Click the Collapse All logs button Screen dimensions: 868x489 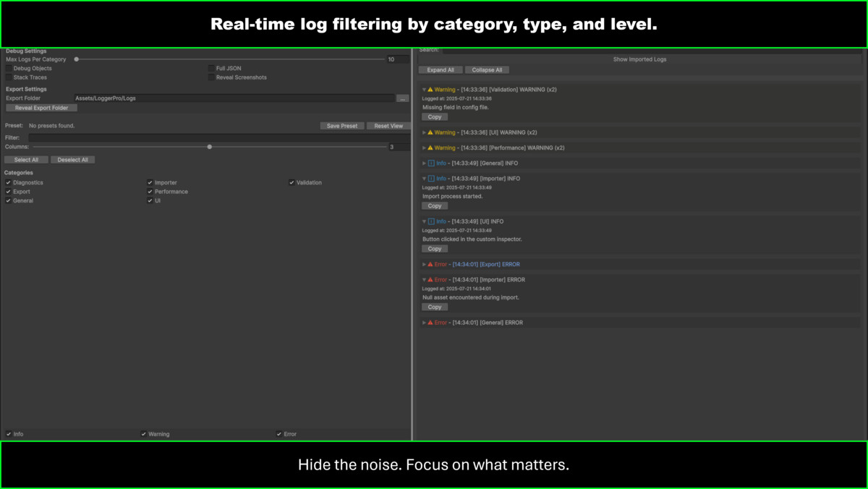[x=488, y=70]
